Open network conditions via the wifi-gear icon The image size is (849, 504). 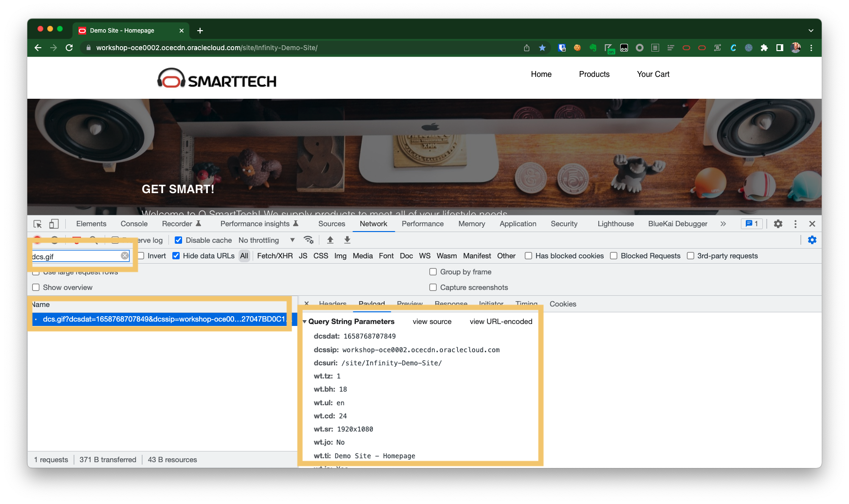point(308,240)
